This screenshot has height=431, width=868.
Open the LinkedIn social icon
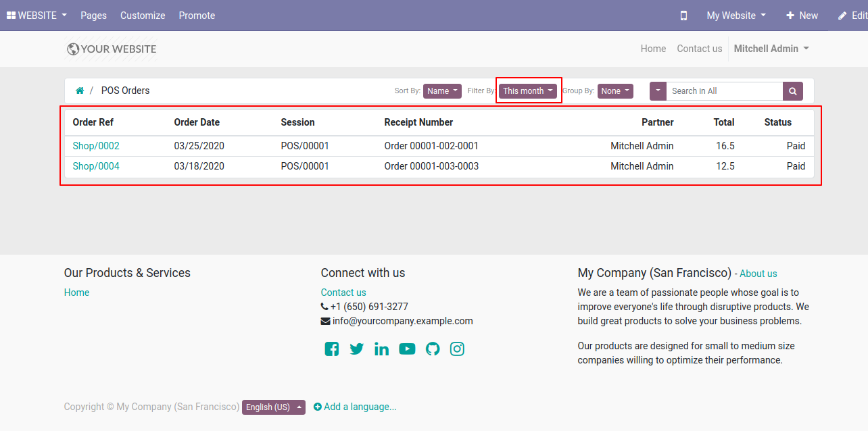coord(381,349)
